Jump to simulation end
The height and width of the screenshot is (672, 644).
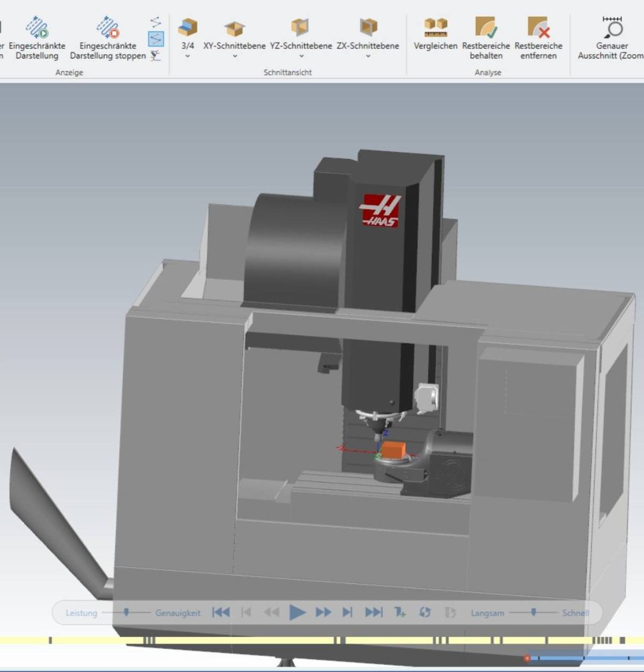tap(374, 612)
